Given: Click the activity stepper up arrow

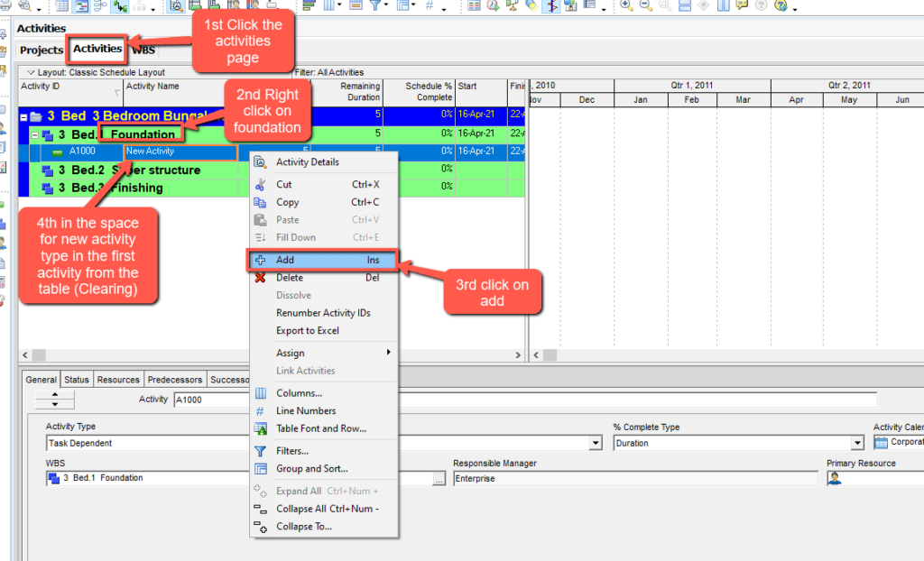Looking at the screenshot, I should coord(54,395).
